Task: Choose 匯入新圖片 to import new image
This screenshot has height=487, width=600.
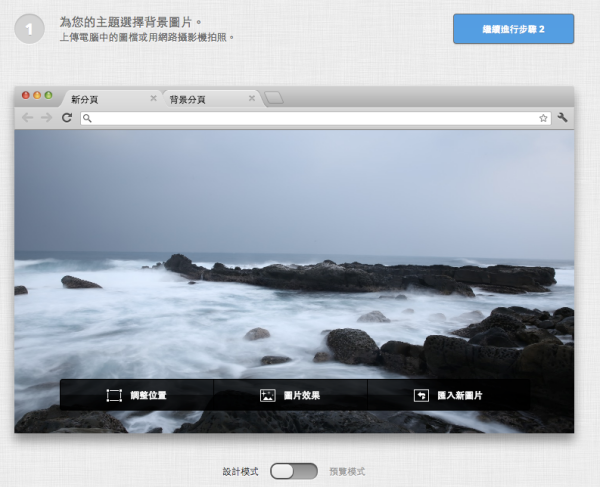Action: click(449, 395)
